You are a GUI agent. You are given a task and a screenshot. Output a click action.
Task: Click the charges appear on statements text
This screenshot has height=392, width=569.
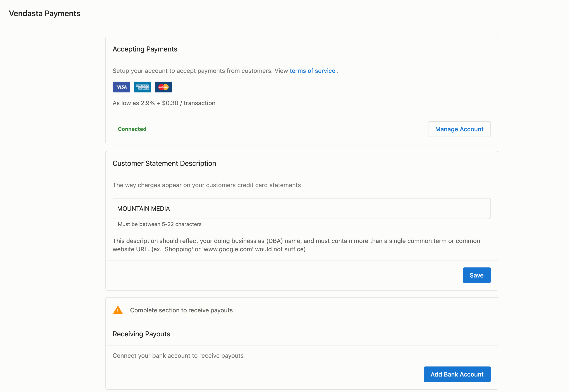[x=207, y=185]
